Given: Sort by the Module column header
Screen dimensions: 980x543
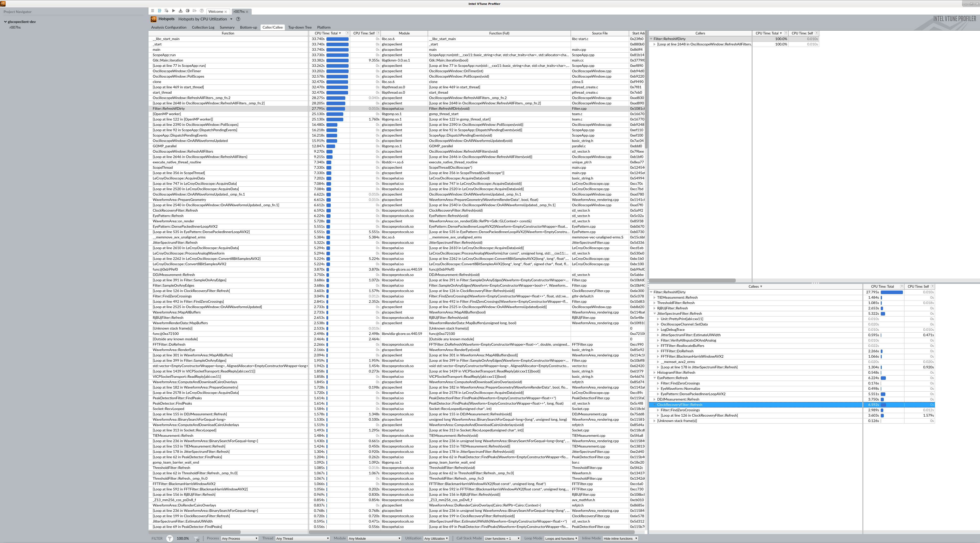Looking at the screenshot, I should pos(404,33).
